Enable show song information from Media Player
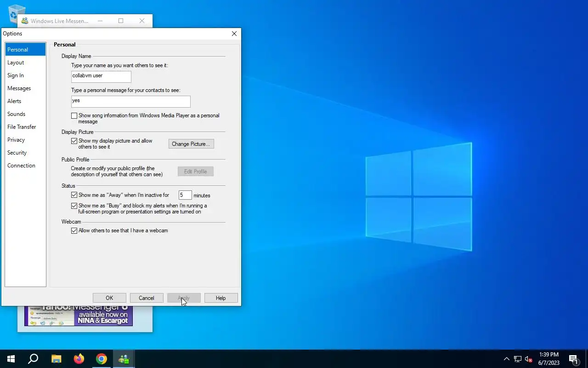The image size is (588, 368). [x=74, y=116]
